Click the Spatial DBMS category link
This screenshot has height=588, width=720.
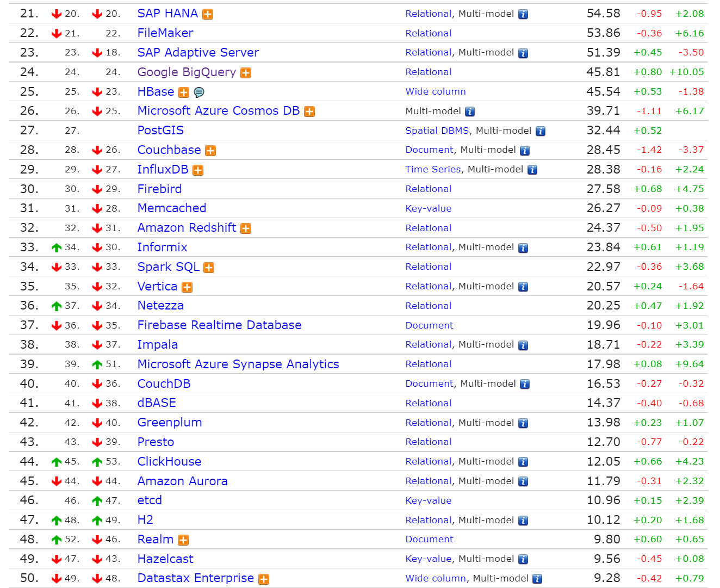(437, 131)
